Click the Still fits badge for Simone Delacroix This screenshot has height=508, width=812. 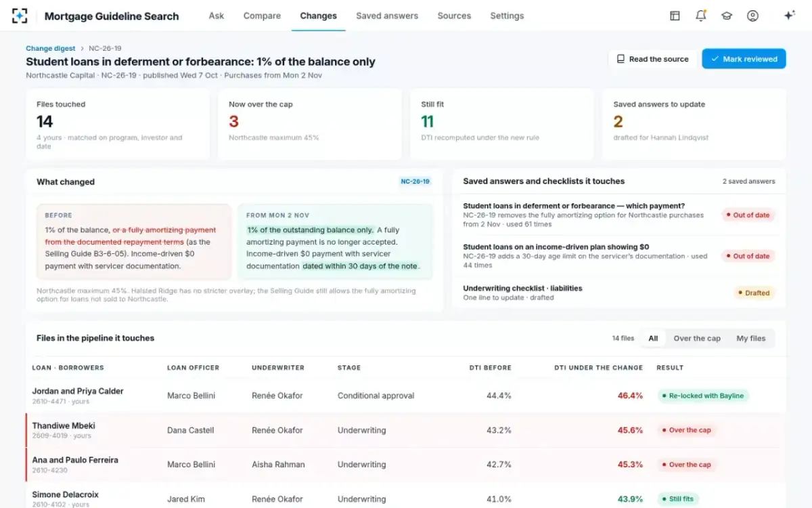pos(678,499)
